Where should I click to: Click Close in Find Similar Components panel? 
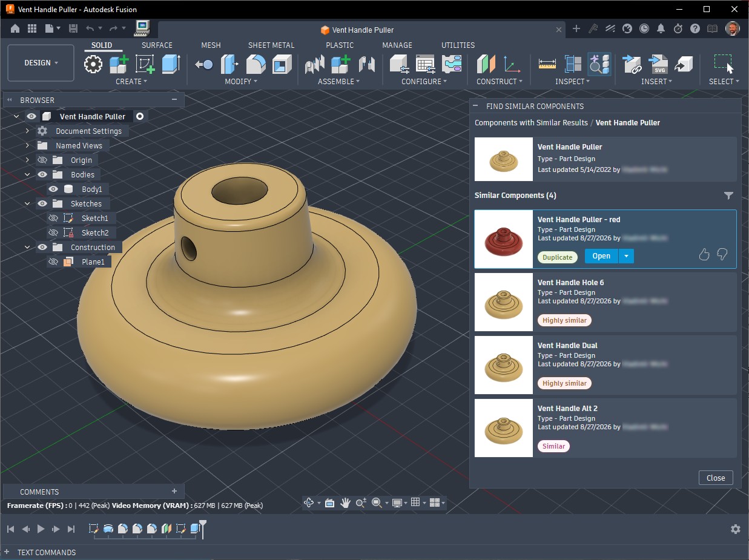tap(716, 478)
